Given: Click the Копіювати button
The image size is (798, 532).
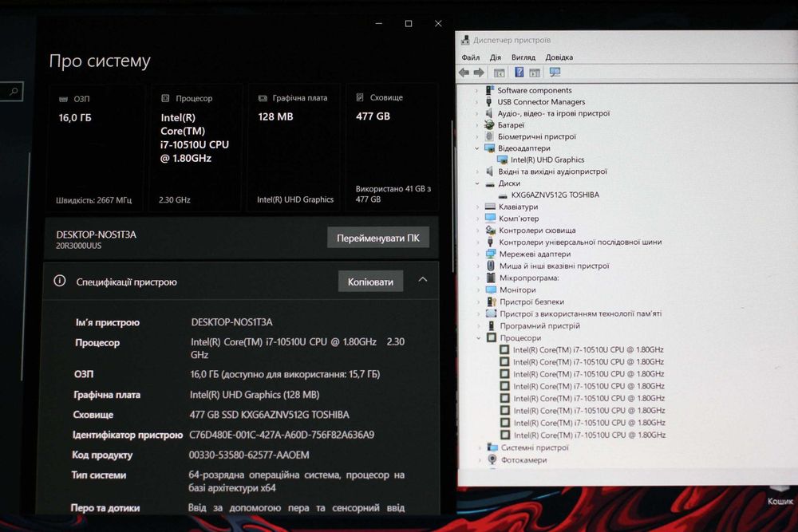Looking at the screenshot, I should (370, 282).
